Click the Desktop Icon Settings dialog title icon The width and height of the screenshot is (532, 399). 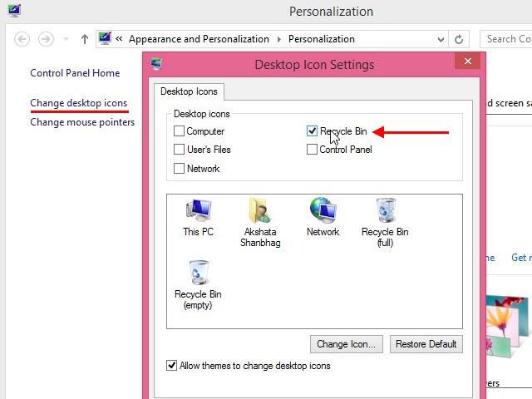point(156,64)
